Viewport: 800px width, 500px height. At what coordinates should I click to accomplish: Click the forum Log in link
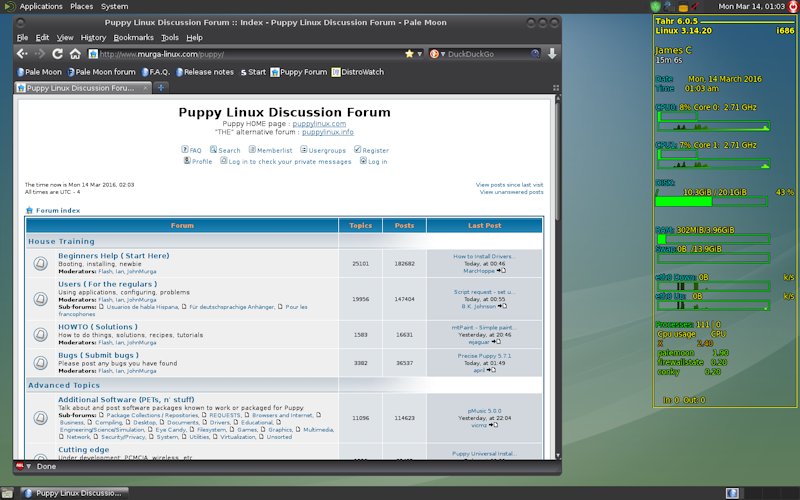coord(373,161)
